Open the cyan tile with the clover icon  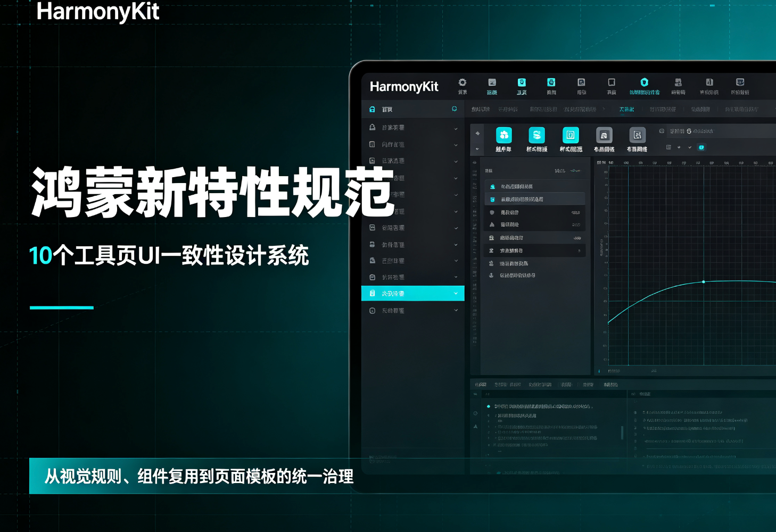tap(503, 135)
